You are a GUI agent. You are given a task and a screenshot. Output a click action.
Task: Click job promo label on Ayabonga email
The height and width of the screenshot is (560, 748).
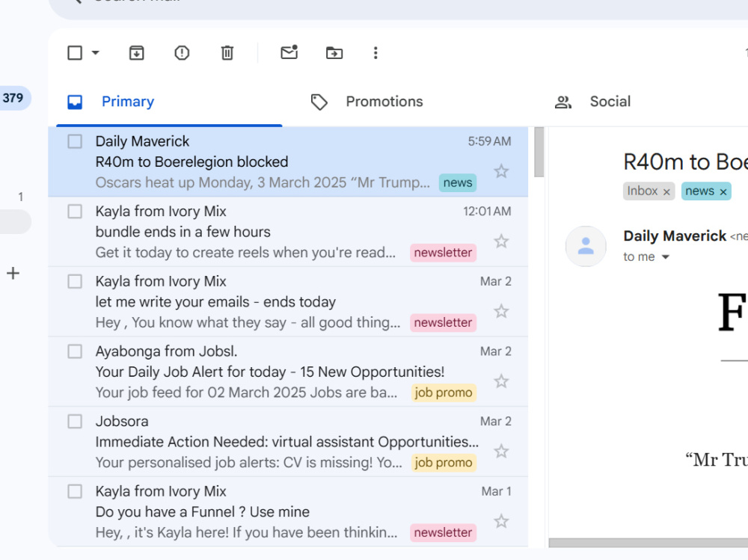[444, 393]
